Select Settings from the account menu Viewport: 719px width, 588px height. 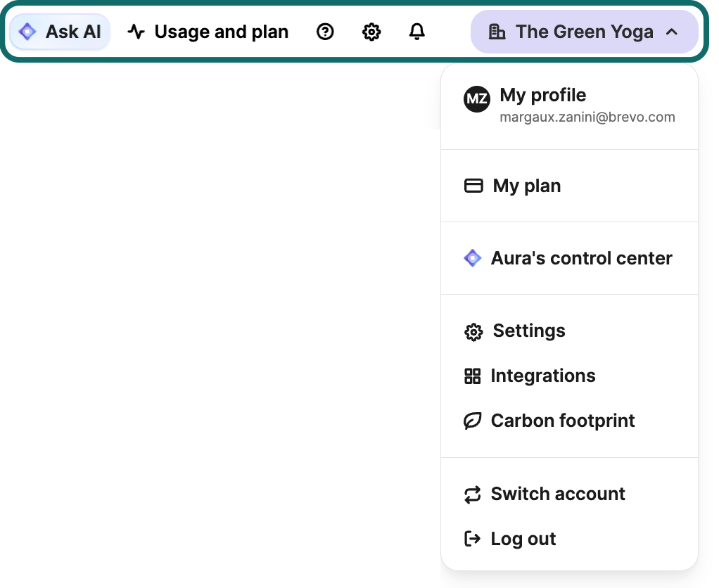point(528,331)
